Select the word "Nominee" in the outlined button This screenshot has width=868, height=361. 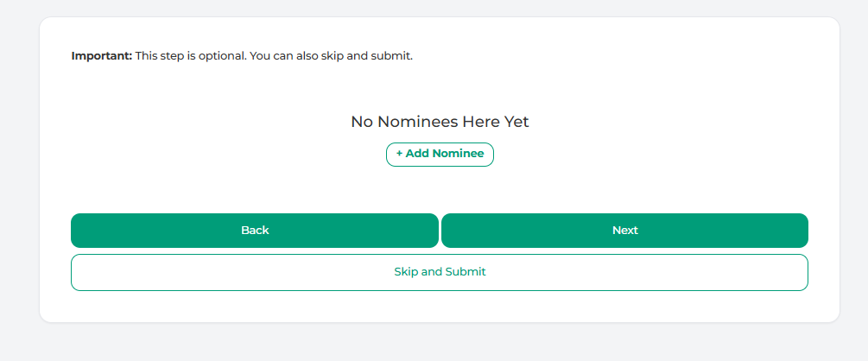point(458,154)
